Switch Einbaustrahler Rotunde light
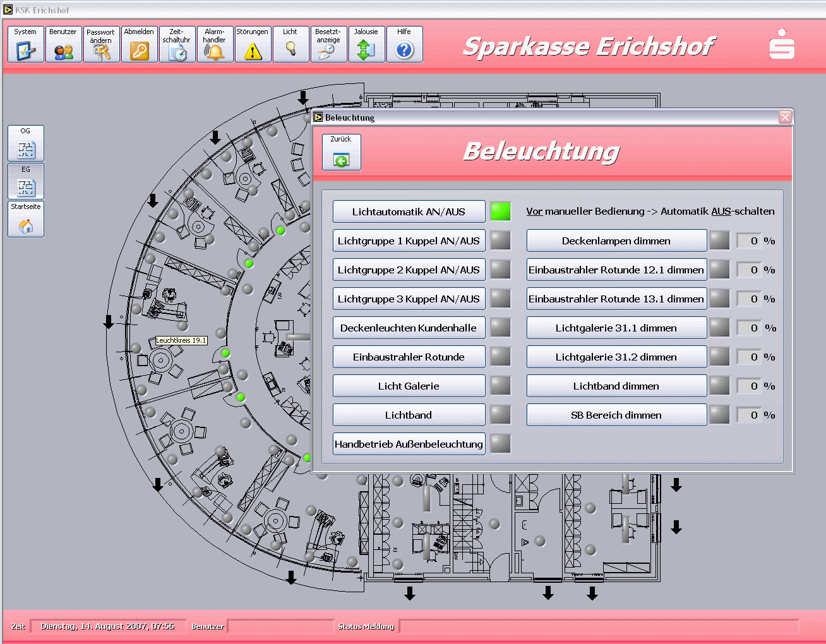 pos(409,357)
